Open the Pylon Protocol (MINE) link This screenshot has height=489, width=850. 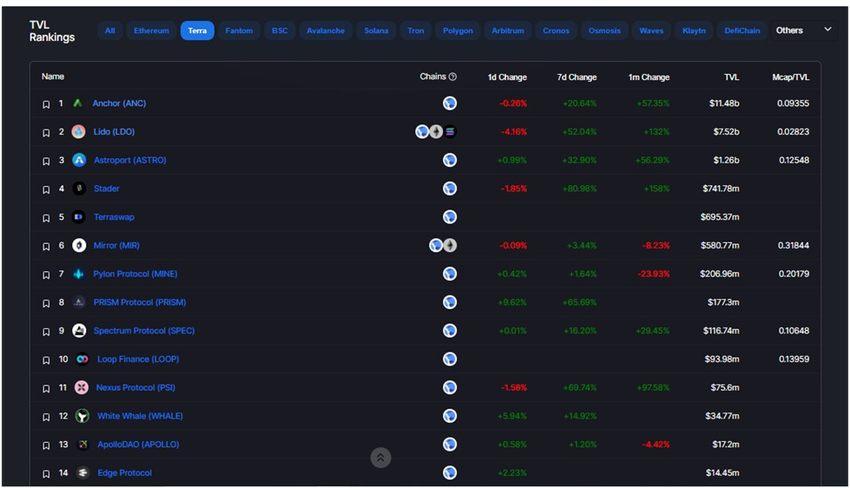[135, 274]
